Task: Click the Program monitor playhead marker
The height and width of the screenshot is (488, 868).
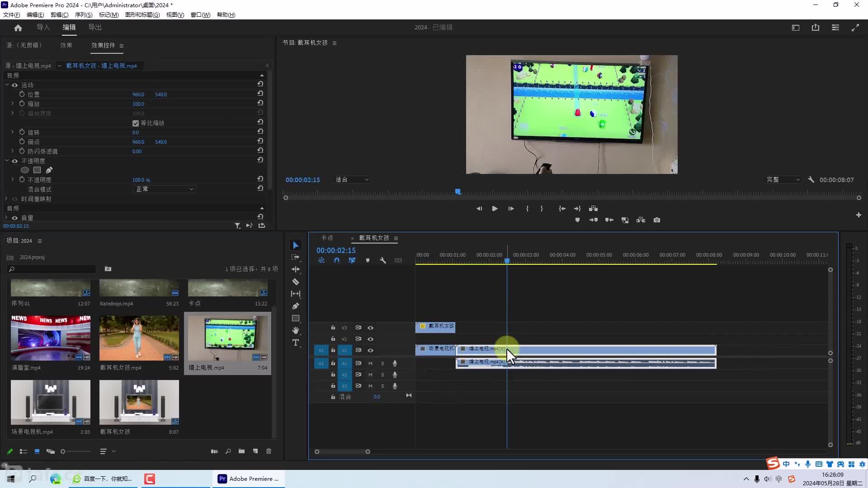Action: pyautogui.click(x=458, y=192)
